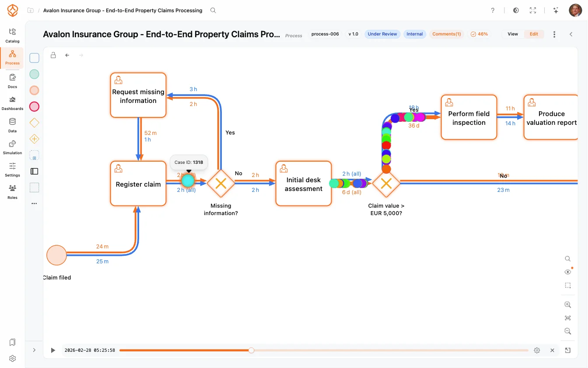Viewport: 588px width, 368px height.
Task: Select the exclusive gateway diamond in palette
Action: 34,123
